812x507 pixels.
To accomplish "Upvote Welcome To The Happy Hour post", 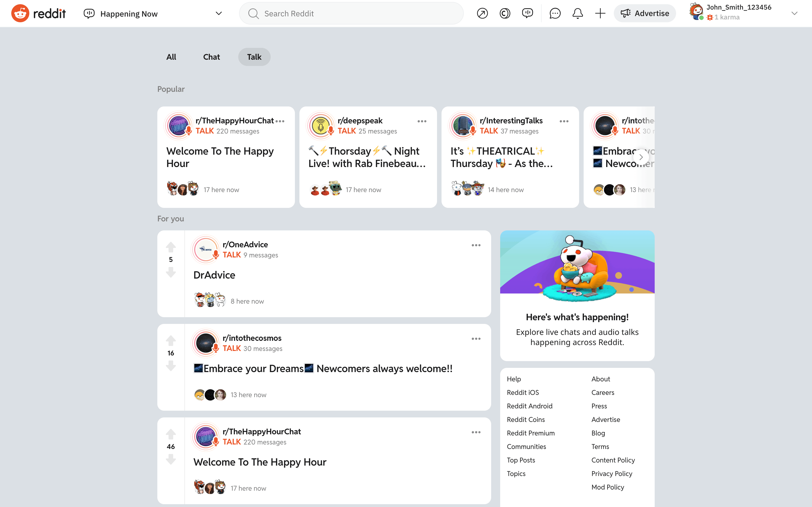I will click(171, 434).
